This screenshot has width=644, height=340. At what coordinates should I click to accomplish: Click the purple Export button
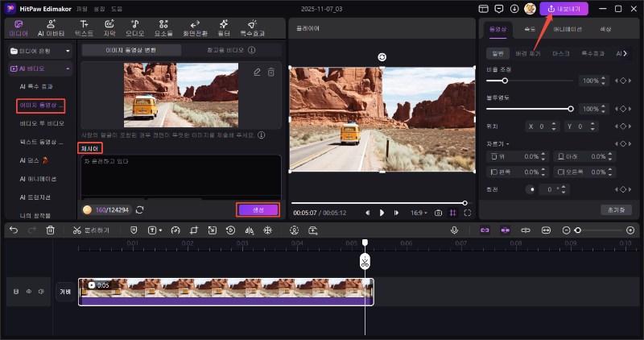pos(564,9)
